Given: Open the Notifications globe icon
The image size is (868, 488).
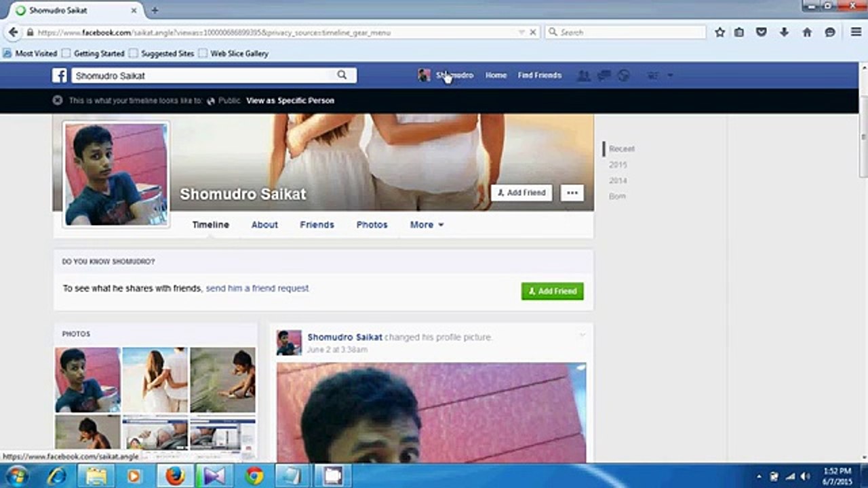Looking at the screenshot, I should point(623,75).
